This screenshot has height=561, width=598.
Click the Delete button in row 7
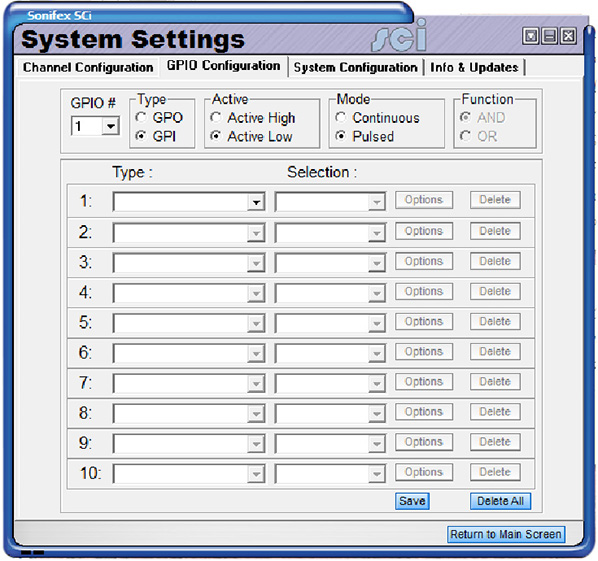point(495,382)
